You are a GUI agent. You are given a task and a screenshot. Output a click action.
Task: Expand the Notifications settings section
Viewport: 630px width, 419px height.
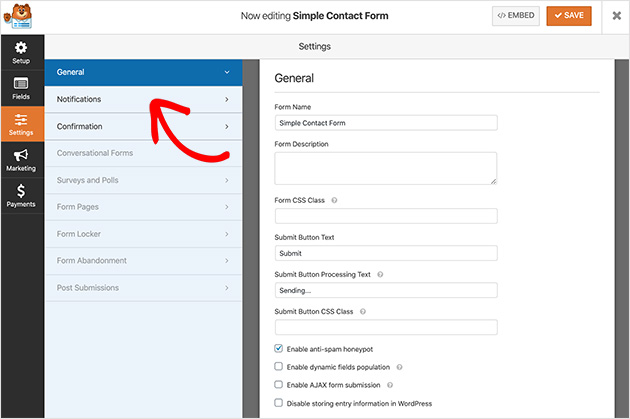click(143, 99)
